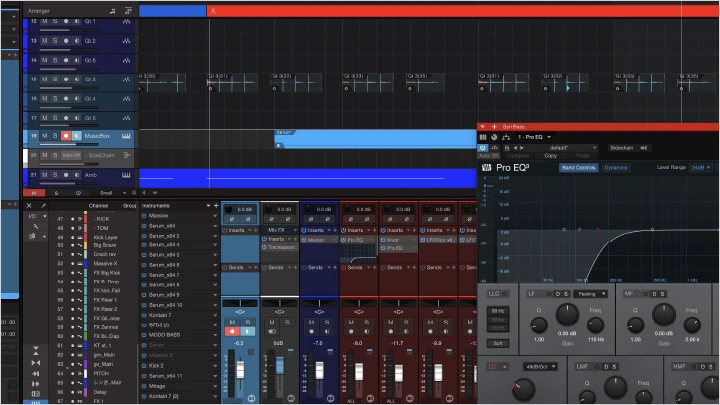Click the routing icon in Pro EQ window header
720x405 pixels.
[506, 137]
